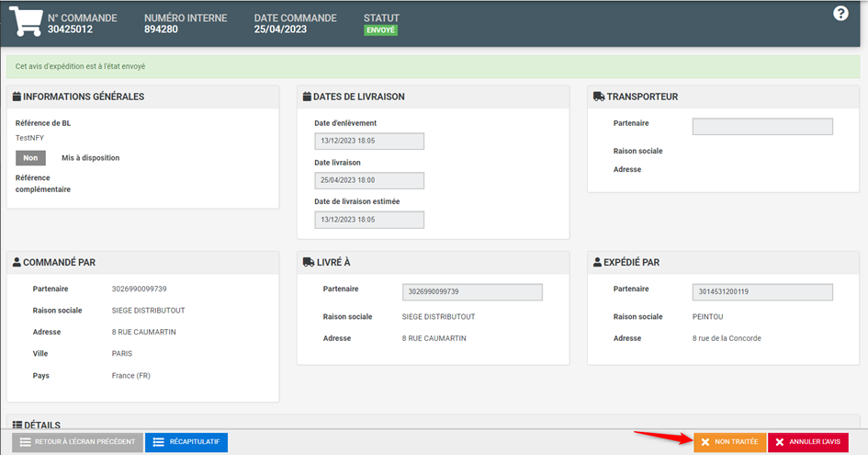Click person icon beside Commandé par

coord(16,262)
